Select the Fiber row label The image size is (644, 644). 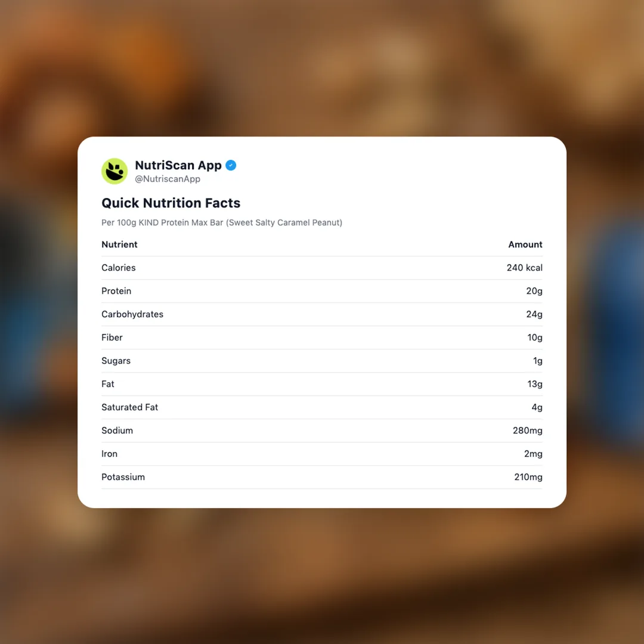(x=112, y=338)
